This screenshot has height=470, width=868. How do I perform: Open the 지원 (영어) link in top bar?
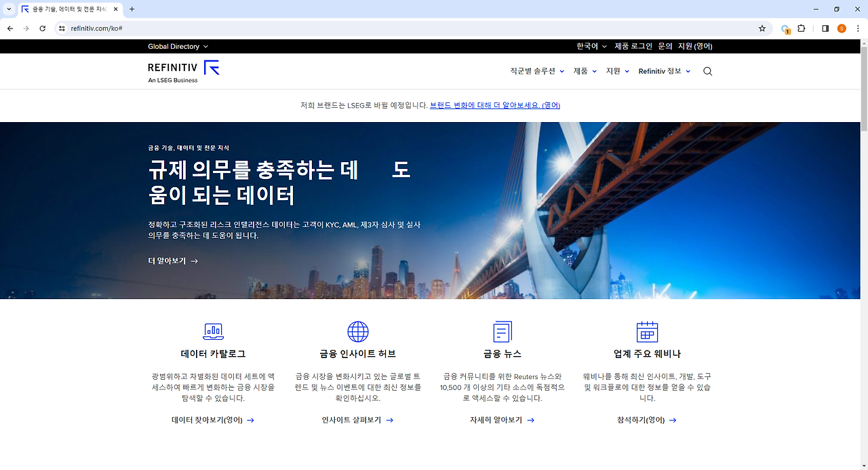click(695, 46)
